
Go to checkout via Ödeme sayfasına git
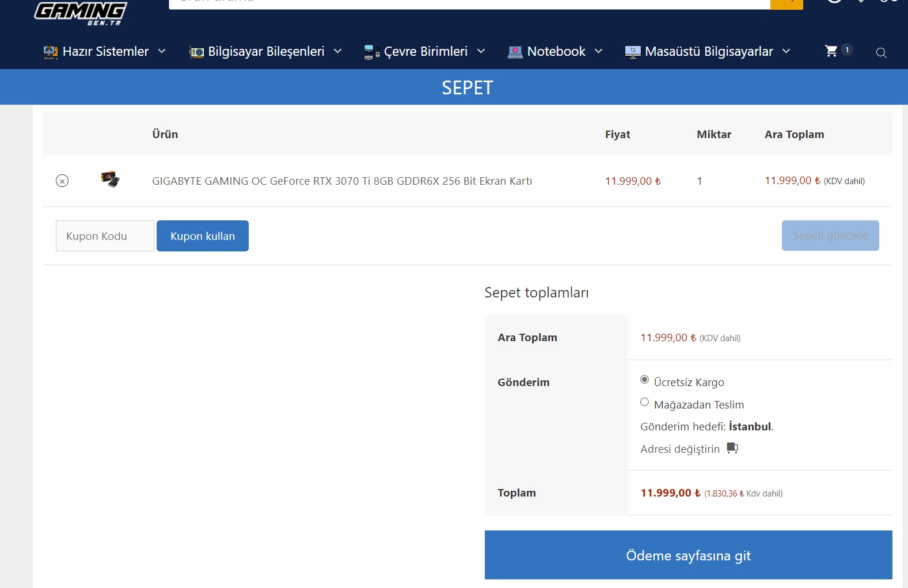tap(689, 555)
